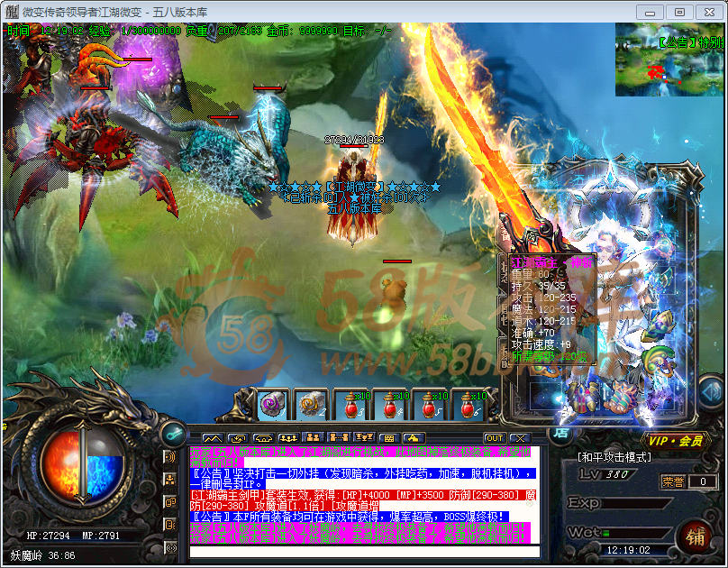Open the VIP·会员 membership button
This screenshot has height=568, width=728.
[x=675, y=441]
